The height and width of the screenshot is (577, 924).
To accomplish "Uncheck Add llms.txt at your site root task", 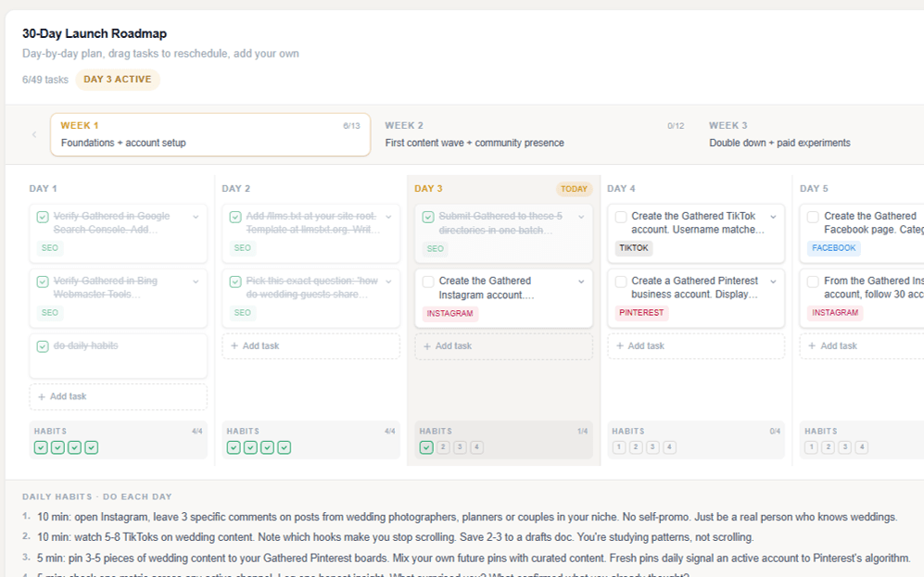I will tap(235, 217).
